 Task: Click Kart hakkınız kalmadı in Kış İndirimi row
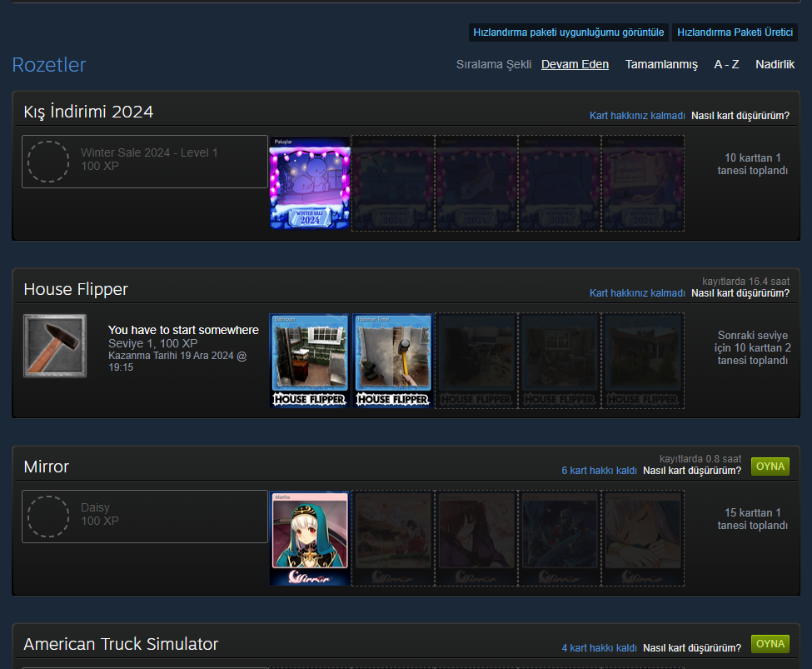(x=637, y=116)
